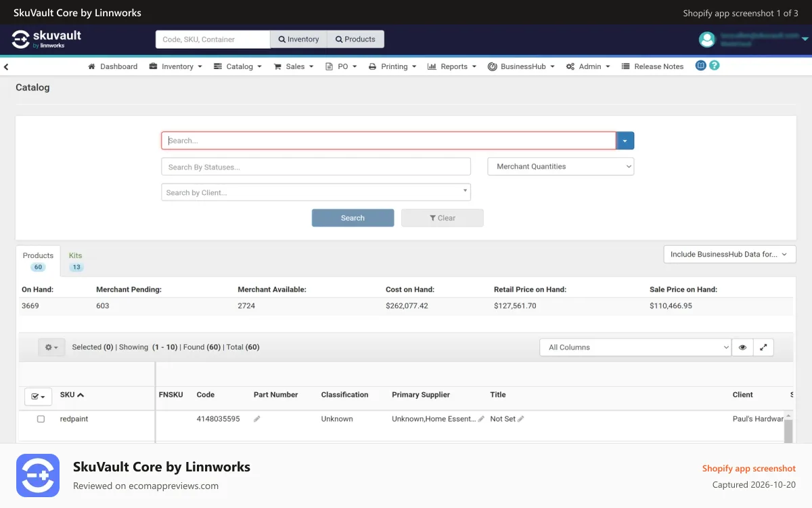Edit Title pencil for redpaint
The width and height of the screenshot is (812, 508).
(521, 419)
